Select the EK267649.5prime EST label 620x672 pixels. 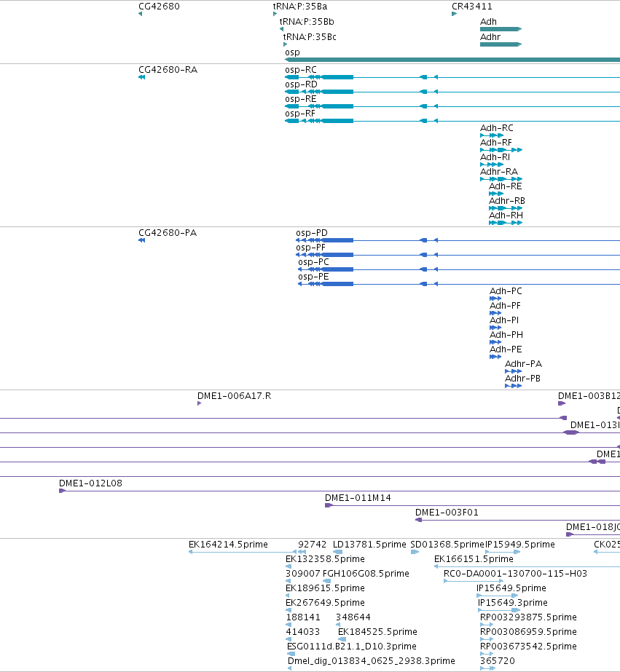tap(325, 603)
